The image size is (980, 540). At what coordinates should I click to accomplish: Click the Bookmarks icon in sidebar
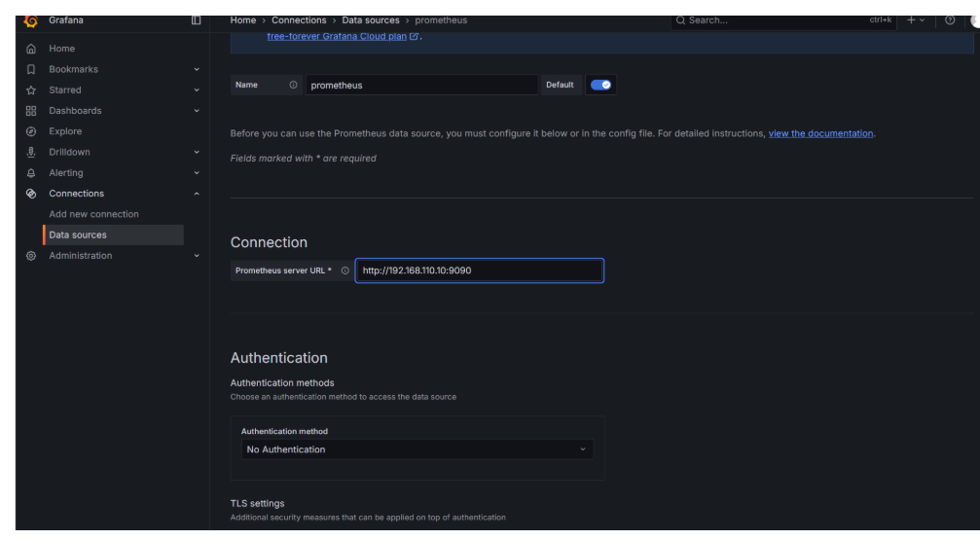[30, 69]
